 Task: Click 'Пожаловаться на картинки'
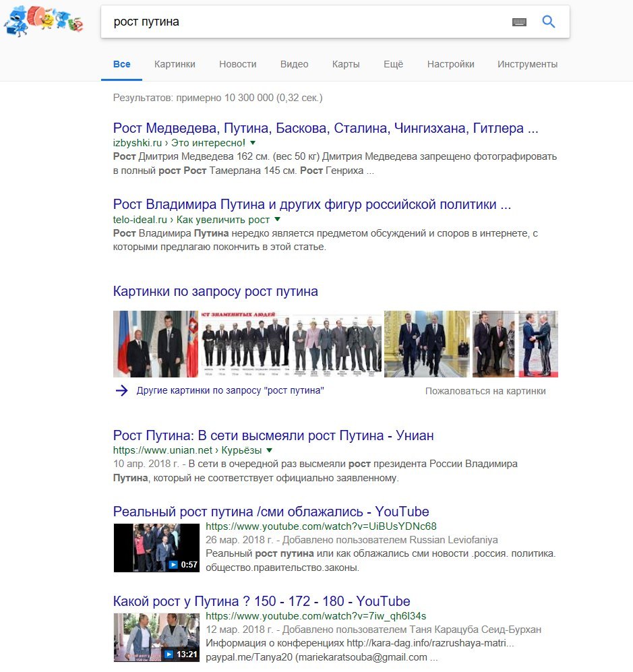(485, 391)
